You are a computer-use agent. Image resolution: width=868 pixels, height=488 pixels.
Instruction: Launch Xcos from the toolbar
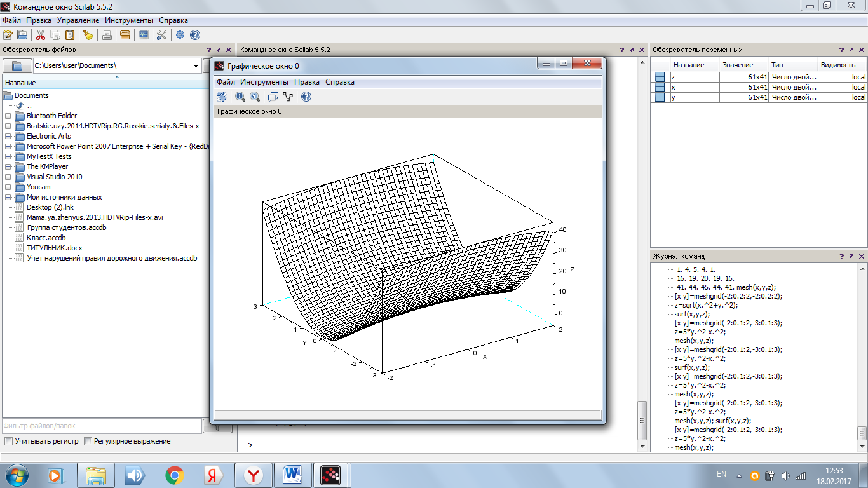(144, 35)
